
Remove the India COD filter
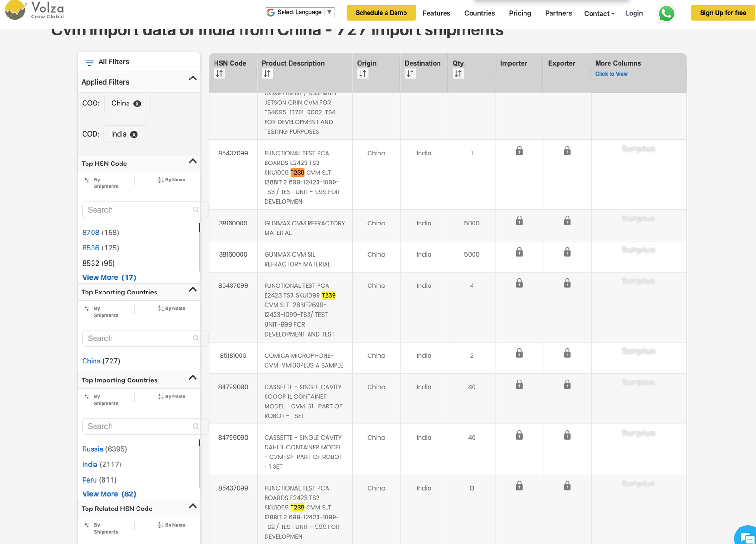coord(134,134)
